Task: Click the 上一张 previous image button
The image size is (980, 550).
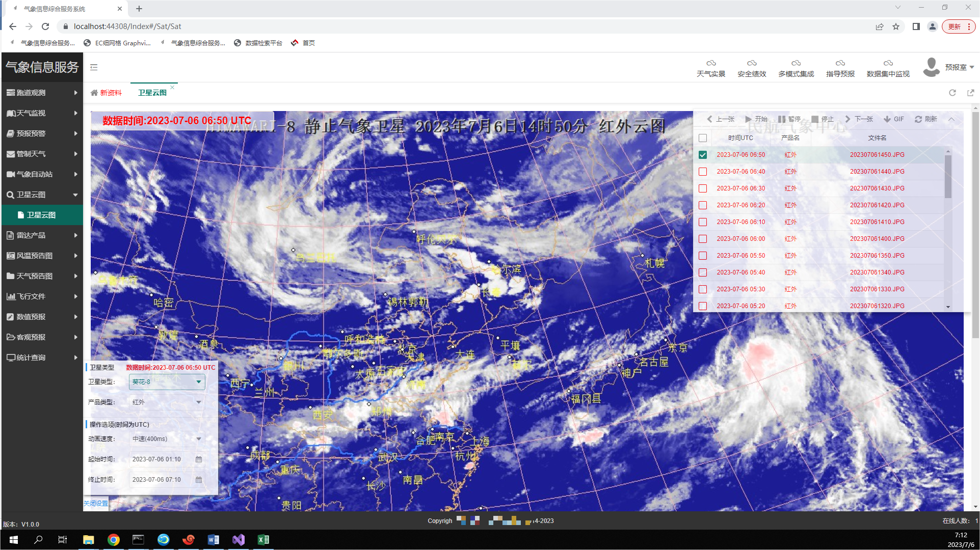Action: tap(721, 119)
